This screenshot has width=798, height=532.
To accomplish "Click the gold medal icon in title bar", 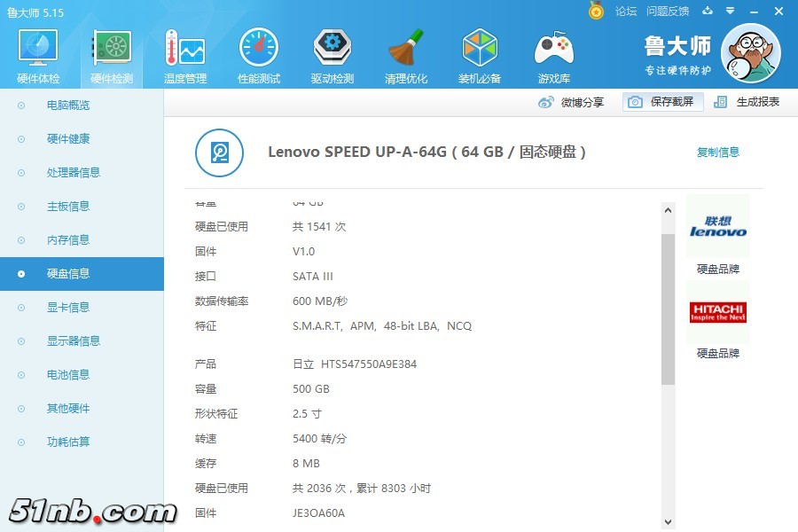I will point(596,10).
